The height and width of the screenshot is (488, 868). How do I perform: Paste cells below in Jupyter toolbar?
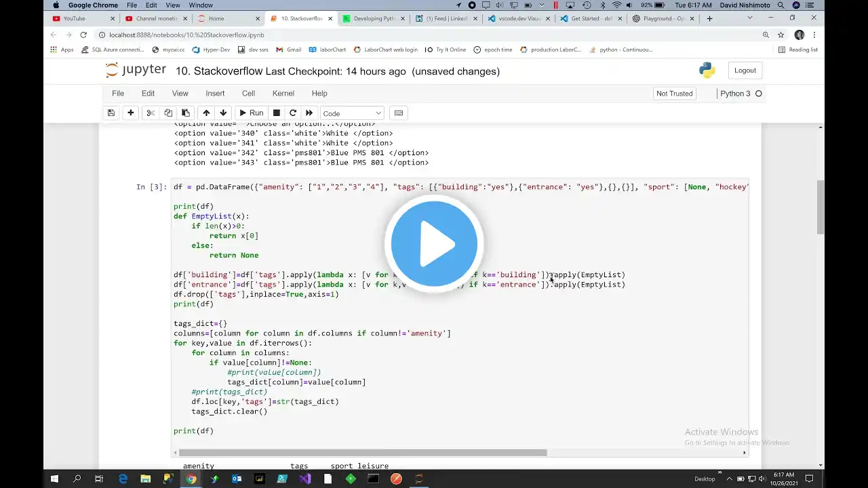click(185, 113)
